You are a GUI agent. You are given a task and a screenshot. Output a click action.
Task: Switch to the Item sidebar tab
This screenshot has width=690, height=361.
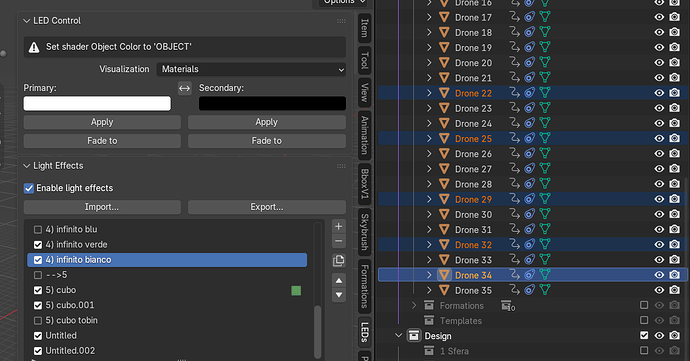(x=364, y=27)
